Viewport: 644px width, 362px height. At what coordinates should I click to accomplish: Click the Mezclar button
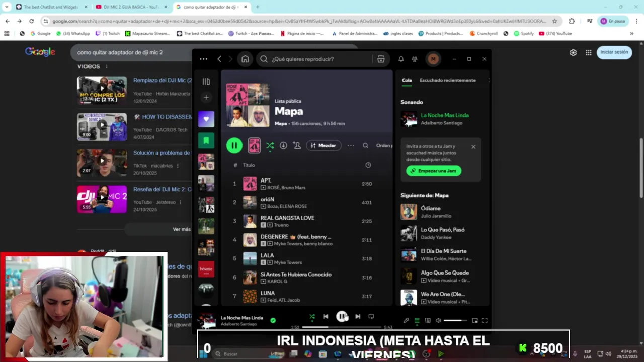pyautogui.click(x=324, y=145)
